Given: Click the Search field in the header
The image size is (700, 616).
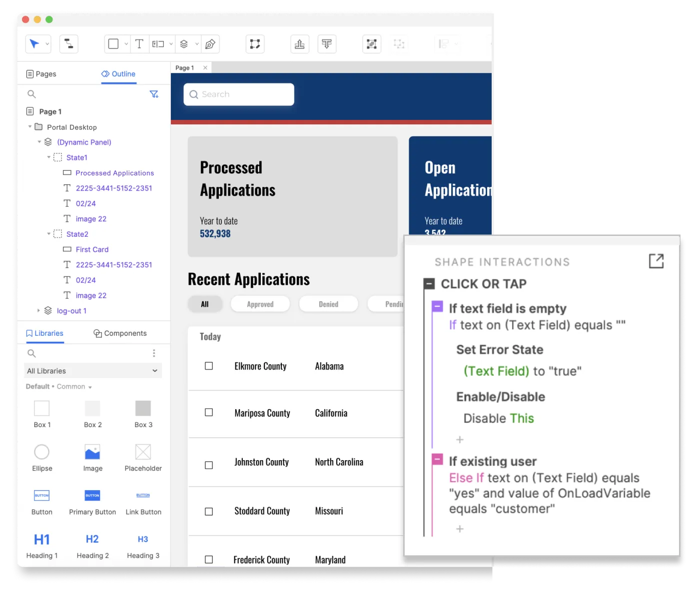Looking at the screenshot, I should [239, 94].
